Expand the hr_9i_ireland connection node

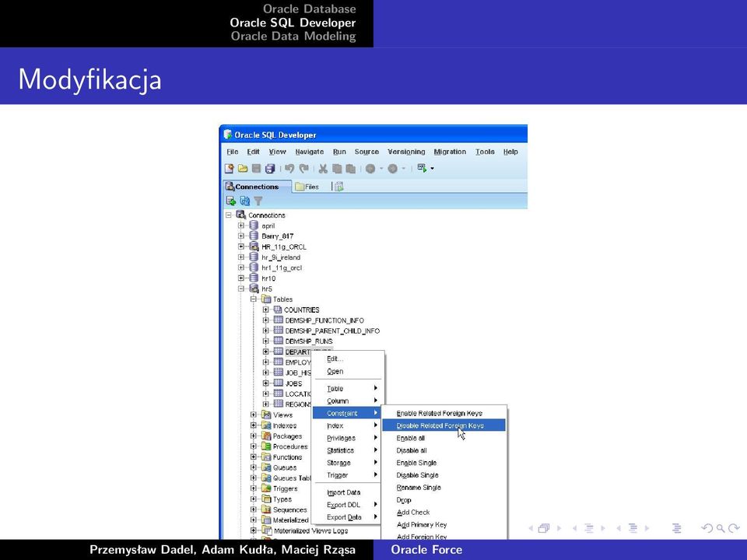241,257
